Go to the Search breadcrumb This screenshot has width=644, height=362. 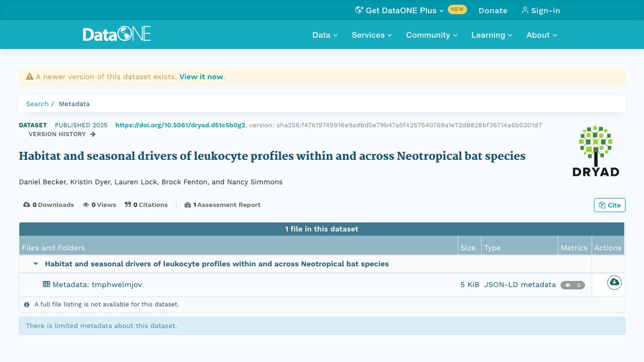coord(37,104)
